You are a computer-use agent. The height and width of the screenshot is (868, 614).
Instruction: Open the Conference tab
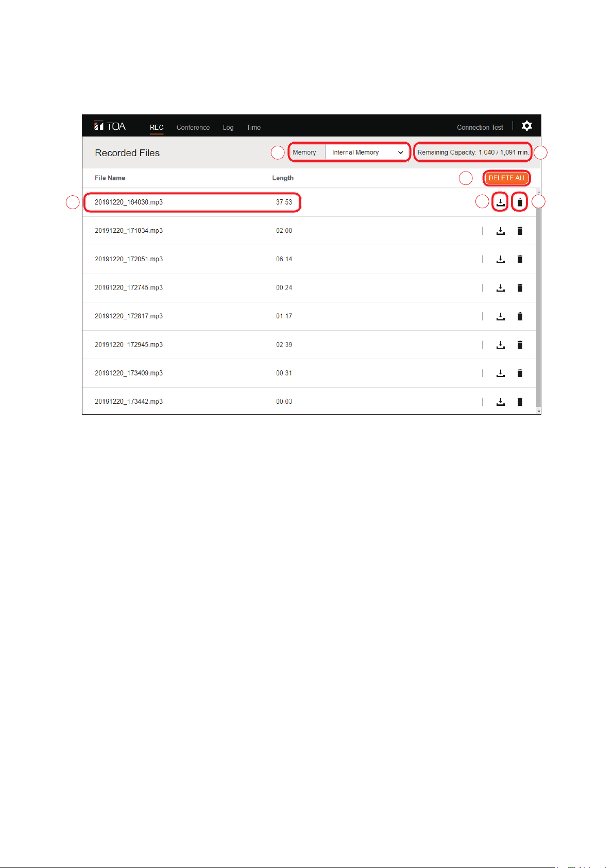pos(193,127)
